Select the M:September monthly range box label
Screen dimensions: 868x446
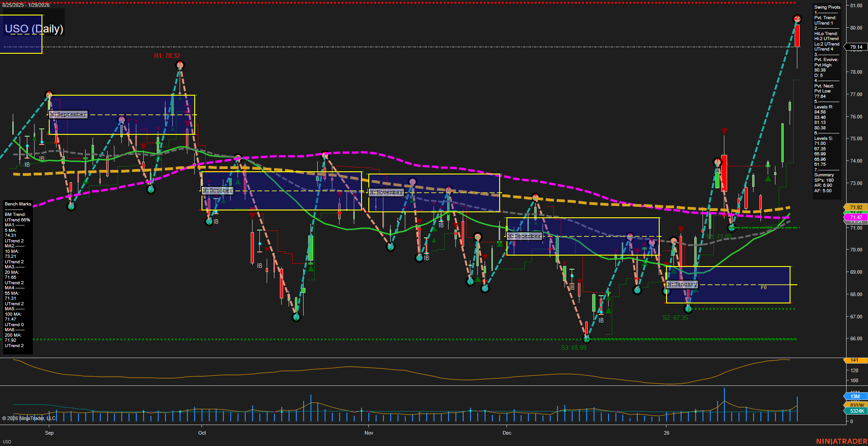coord(67,114)
